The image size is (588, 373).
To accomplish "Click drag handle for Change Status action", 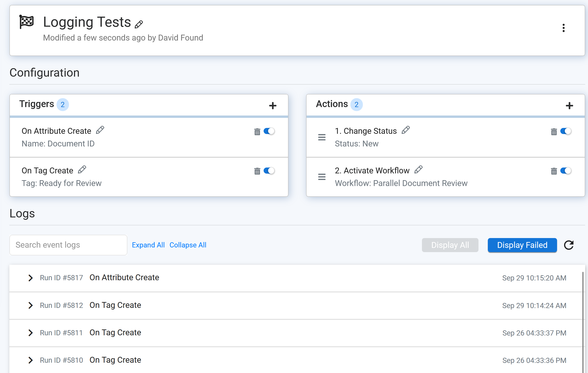I will pyautogui.click(x=322, y=137).
